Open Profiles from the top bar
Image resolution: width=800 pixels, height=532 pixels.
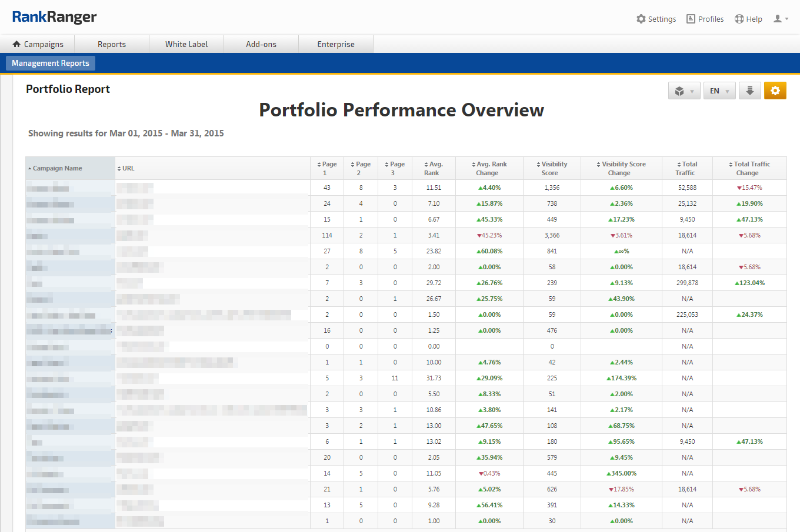(705, 19)
